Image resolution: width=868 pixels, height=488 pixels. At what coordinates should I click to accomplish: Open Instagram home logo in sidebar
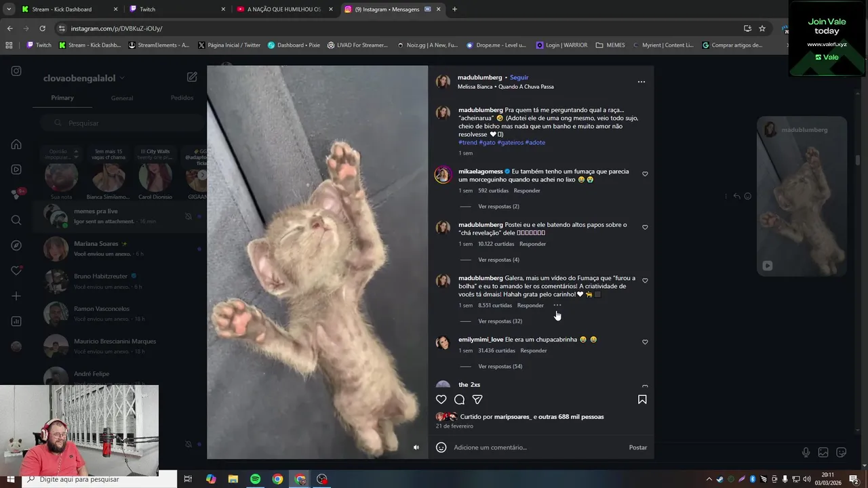pos(16,71)
